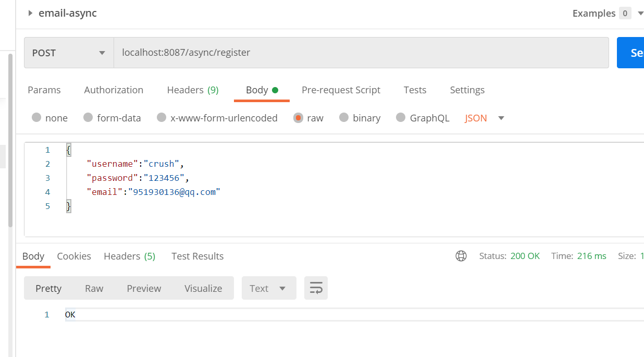Screen dimensions: 644x357
Task: Click the network response info globe icon
Action: point(461,256)
